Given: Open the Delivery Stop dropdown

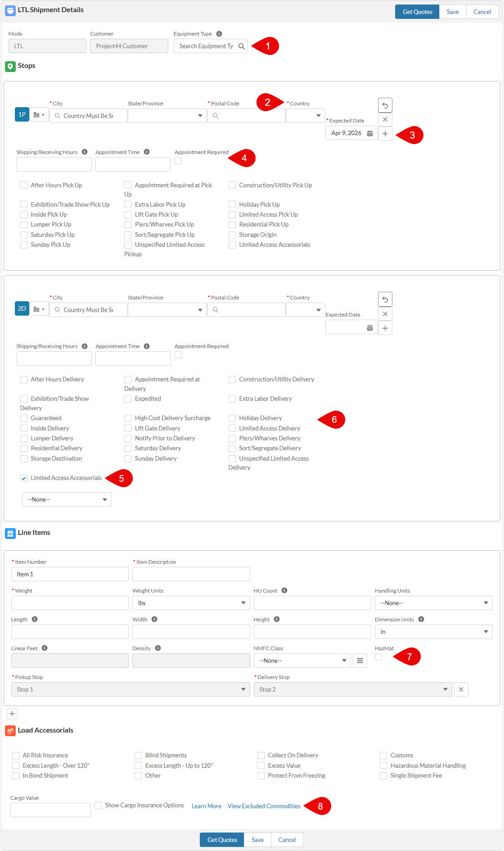Looking at the screenshot, I should (353, 689).
